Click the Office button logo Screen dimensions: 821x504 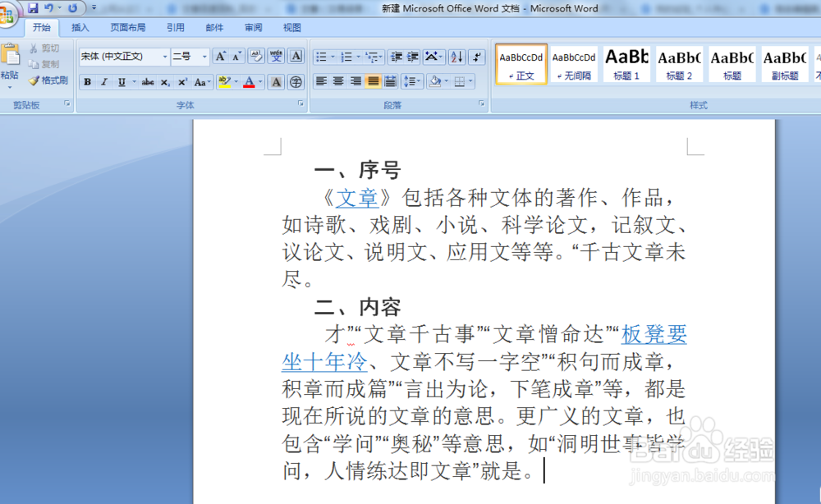pyautogui.click(x=7, y=15)
